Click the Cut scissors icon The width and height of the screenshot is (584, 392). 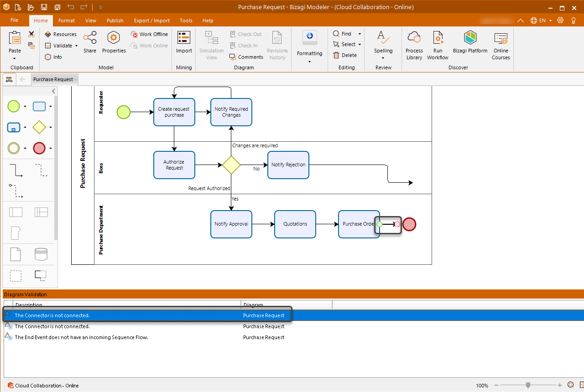(x=31, y=34)
